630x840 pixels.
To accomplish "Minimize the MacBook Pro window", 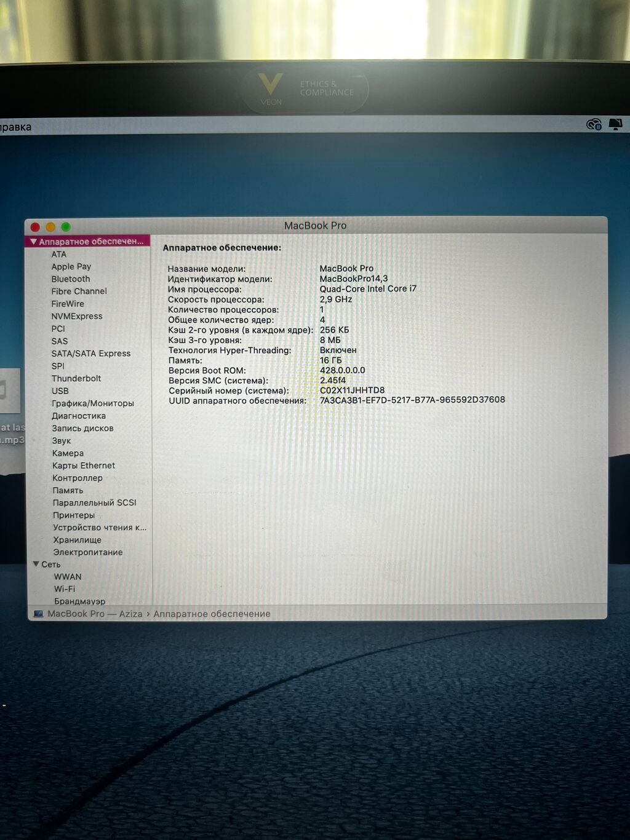I will click(x=50, y=227).
